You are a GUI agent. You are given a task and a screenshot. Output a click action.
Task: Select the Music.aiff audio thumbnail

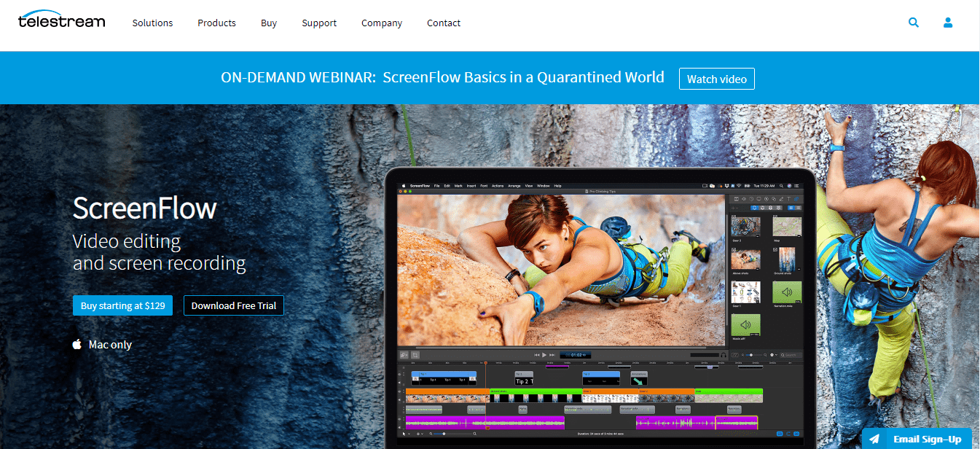pos(745,324)
